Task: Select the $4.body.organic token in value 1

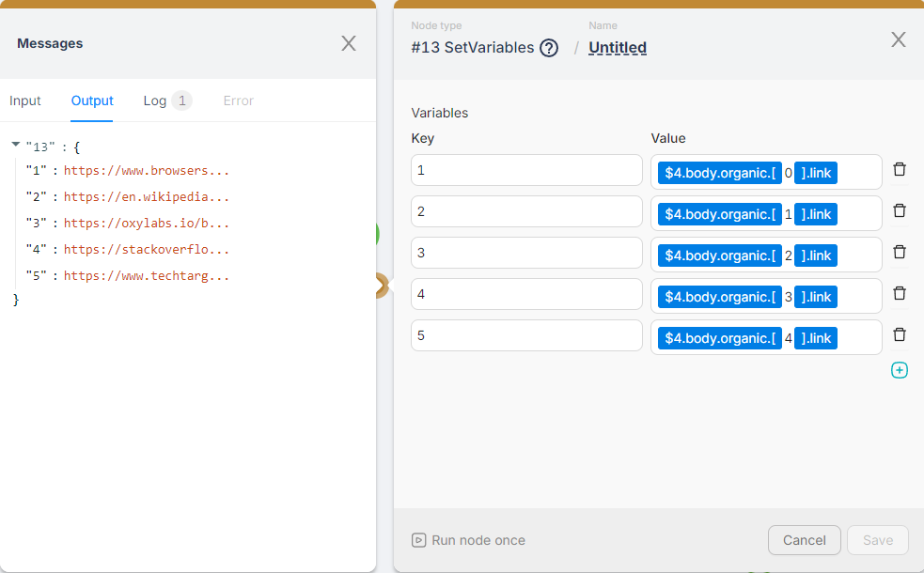Action: (x=719, y=172)
